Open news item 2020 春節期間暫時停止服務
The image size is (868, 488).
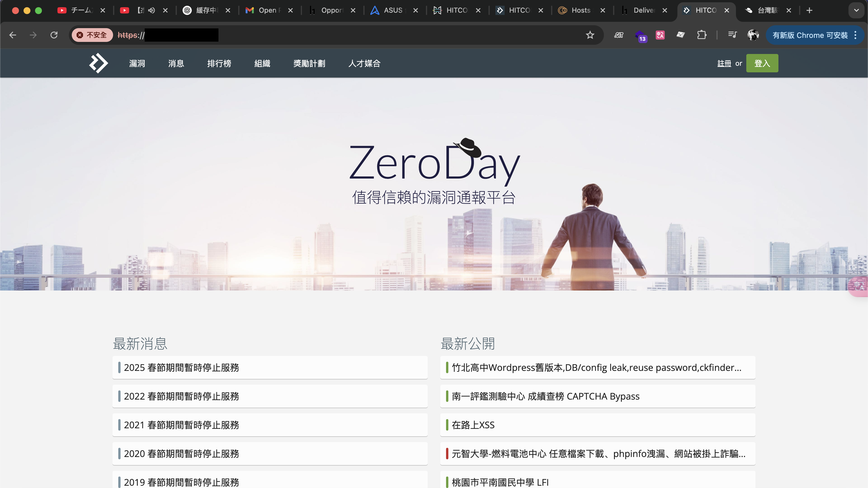point(270,453)
